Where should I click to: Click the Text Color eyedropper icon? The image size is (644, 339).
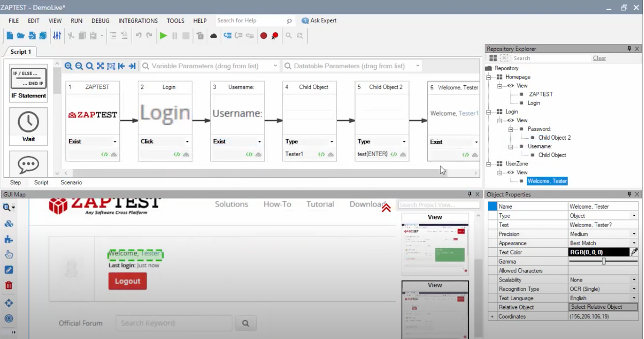[634, 252]
